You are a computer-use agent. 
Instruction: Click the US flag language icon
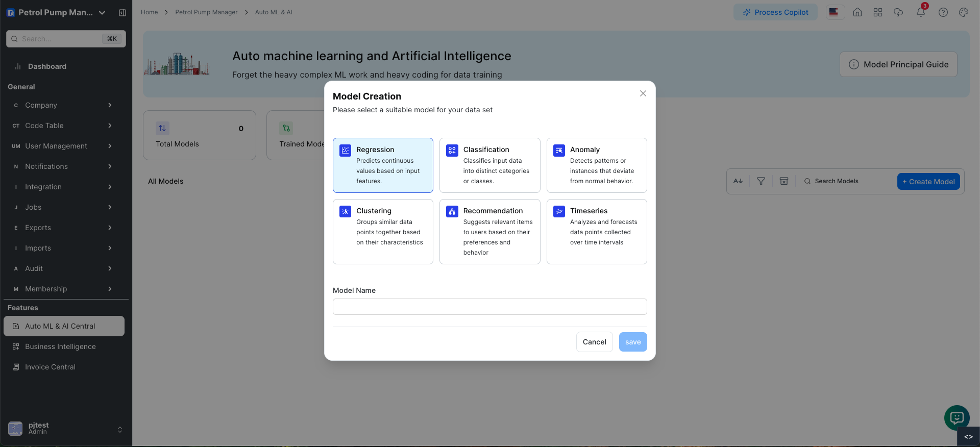pos(834,12)
